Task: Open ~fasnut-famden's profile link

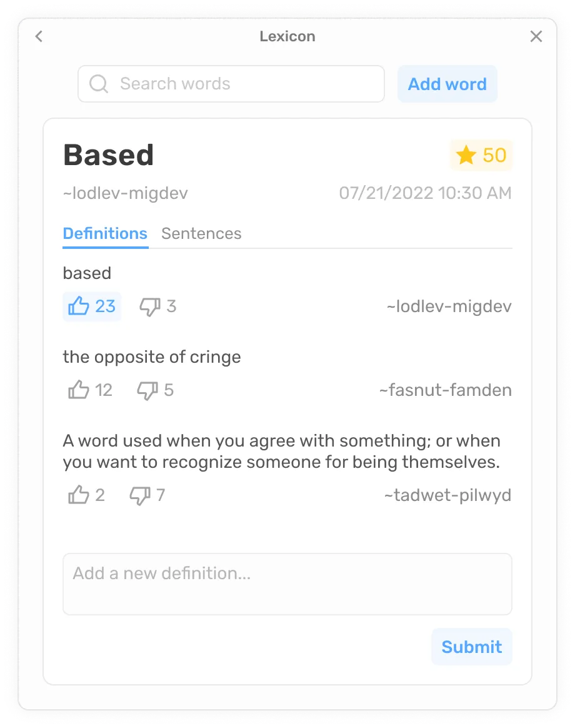Action: pyautogui.click(x=445, y=390)
